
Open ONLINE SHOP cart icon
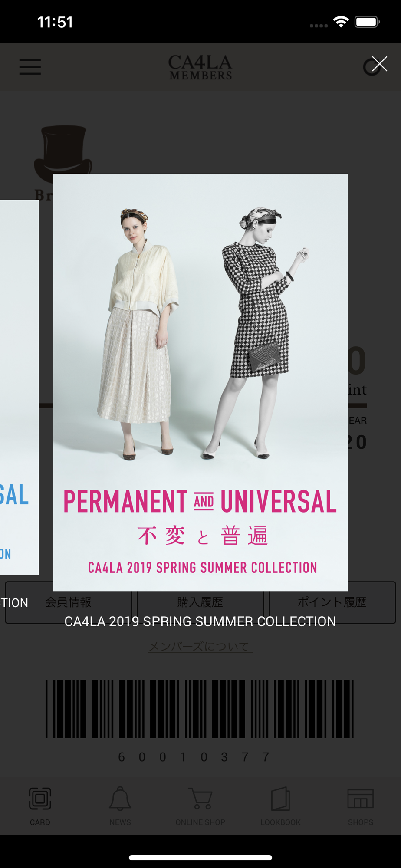click(200, 799)
